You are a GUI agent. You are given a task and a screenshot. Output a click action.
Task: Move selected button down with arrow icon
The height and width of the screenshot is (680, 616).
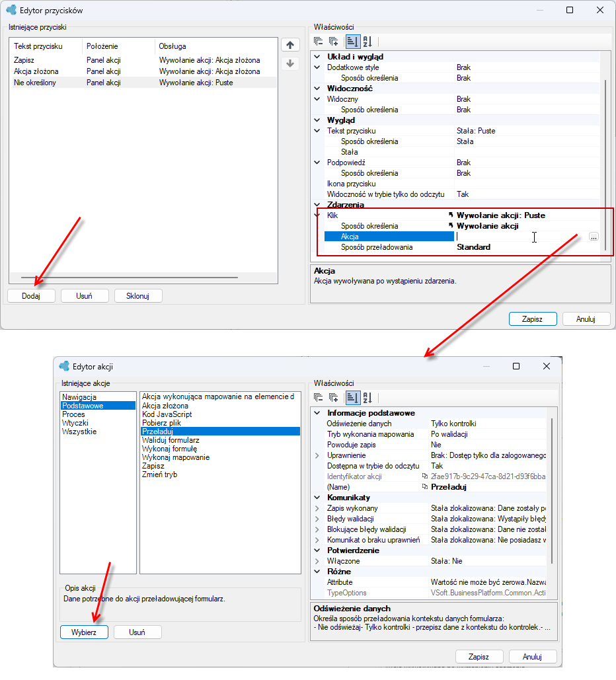[290, 63]
